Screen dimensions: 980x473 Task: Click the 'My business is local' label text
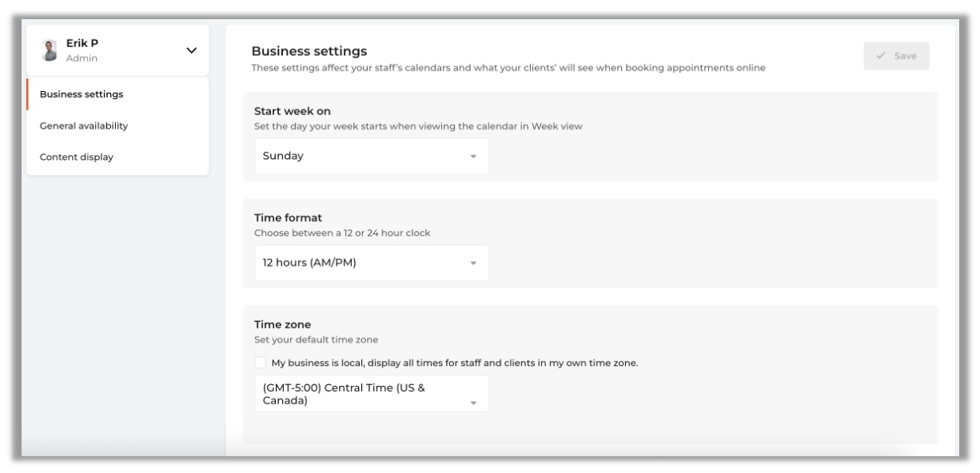coord(454,363)
